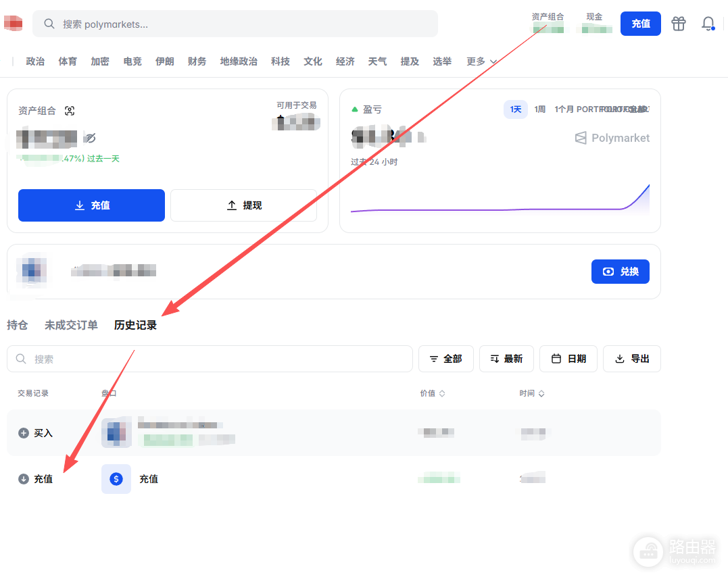The image size is (728, 579).
Task: Click the Polymarket logo in header
Action: coord(14,23)
